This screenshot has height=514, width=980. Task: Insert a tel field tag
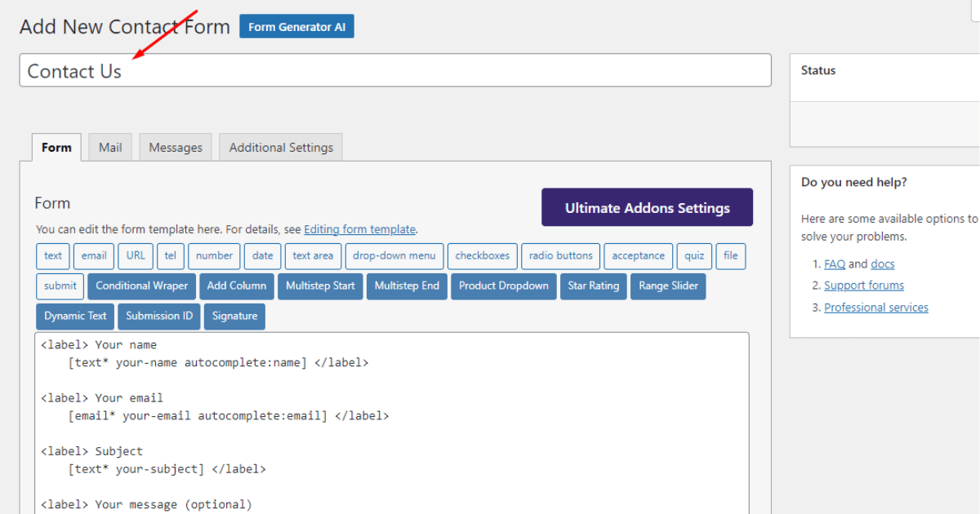click(x=170, y=255)
